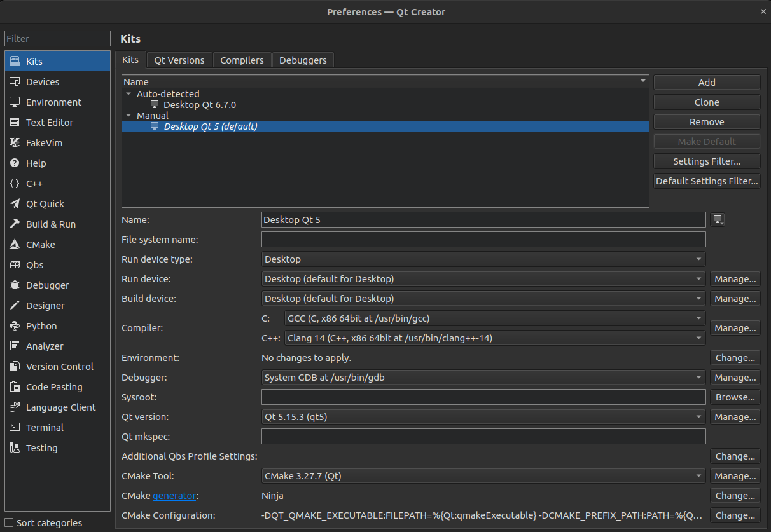
Task: Open the Environment category icon
Action: coord(15,102)
